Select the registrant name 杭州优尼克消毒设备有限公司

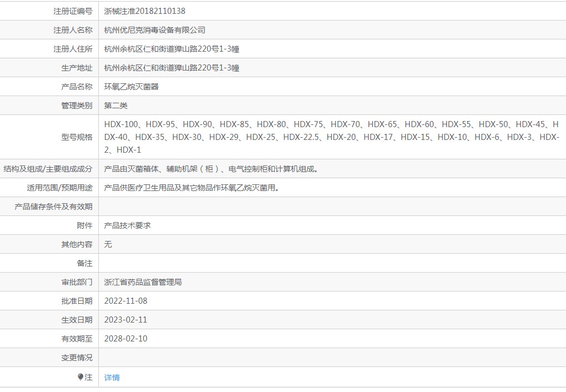click(x=155, y=30)
